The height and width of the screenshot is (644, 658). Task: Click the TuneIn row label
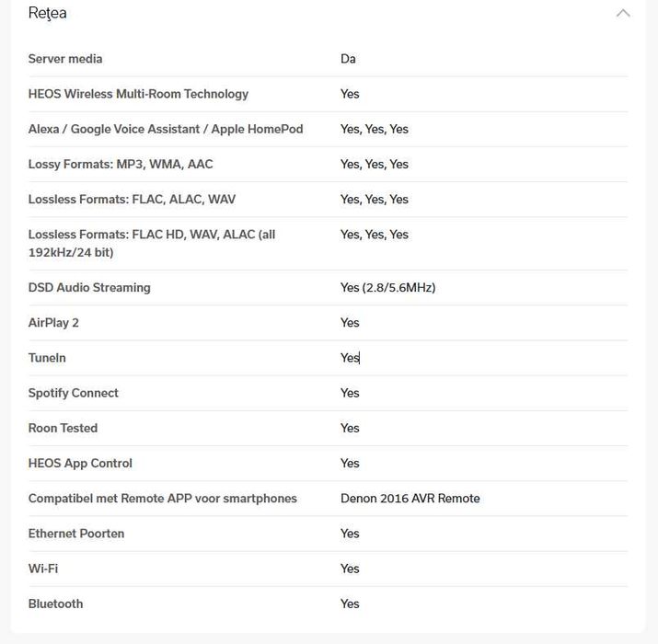47,357
